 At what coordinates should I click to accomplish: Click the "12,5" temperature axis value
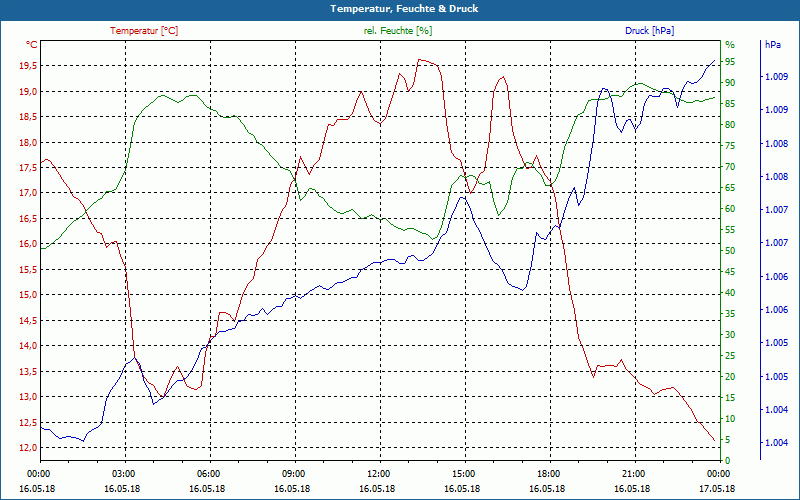28,422
